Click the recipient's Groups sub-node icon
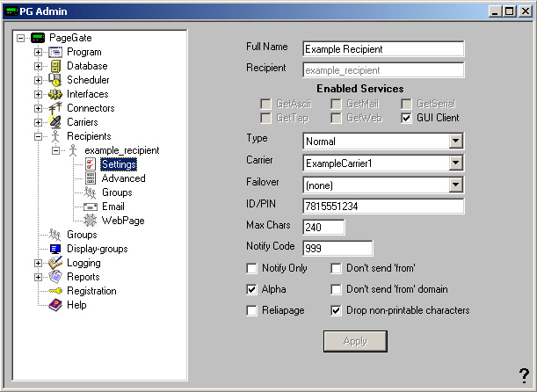 90,192
